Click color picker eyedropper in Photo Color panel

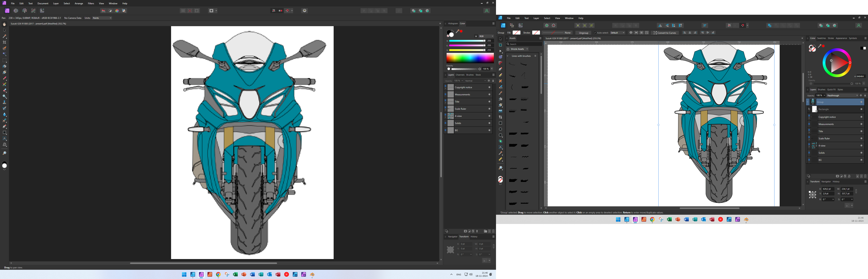(458, 31)
